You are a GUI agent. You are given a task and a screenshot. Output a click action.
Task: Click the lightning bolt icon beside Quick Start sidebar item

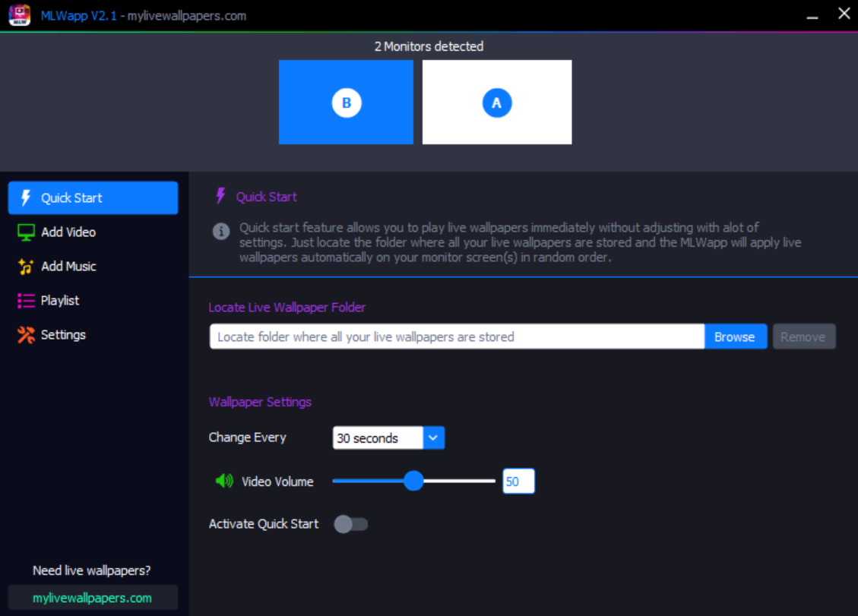[x=26, y=197]
